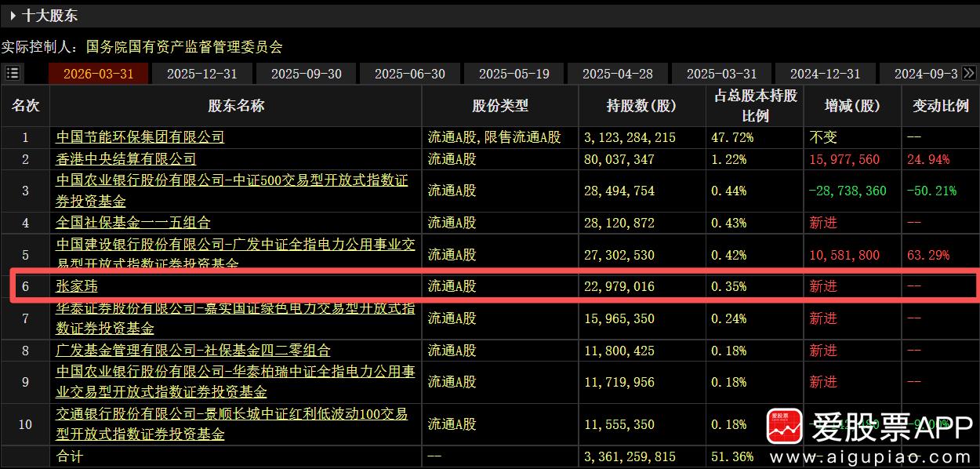Open shareholder 全国社保基金一一五组合
Viewport: 980px width, 469px height.
(x=133, y=223)
